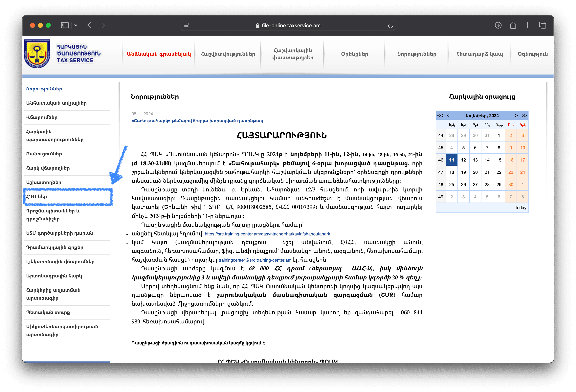Select date 1 in calendar week 44
This screenshot has height=392, width=576.
(x=499, y=136)
